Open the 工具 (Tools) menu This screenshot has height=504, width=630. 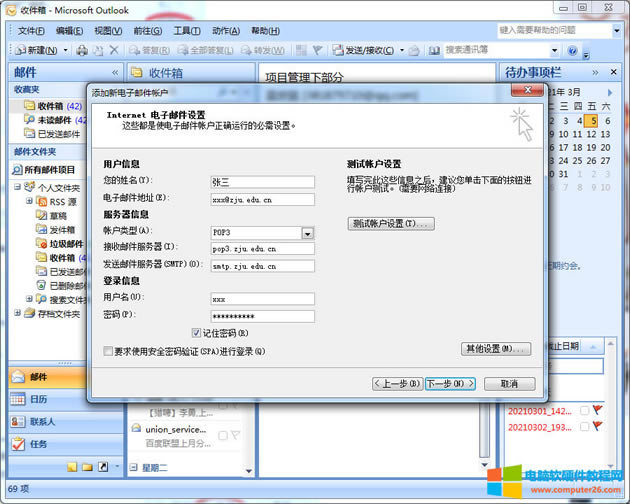pos(186,31)
